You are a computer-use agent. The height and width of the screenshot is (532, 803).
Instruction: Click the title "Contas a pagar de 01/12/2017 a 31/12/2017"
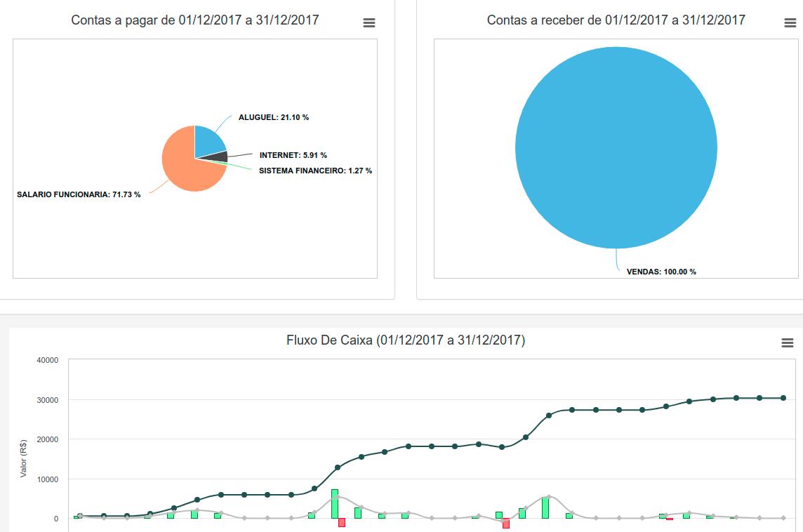pos(194,20)
